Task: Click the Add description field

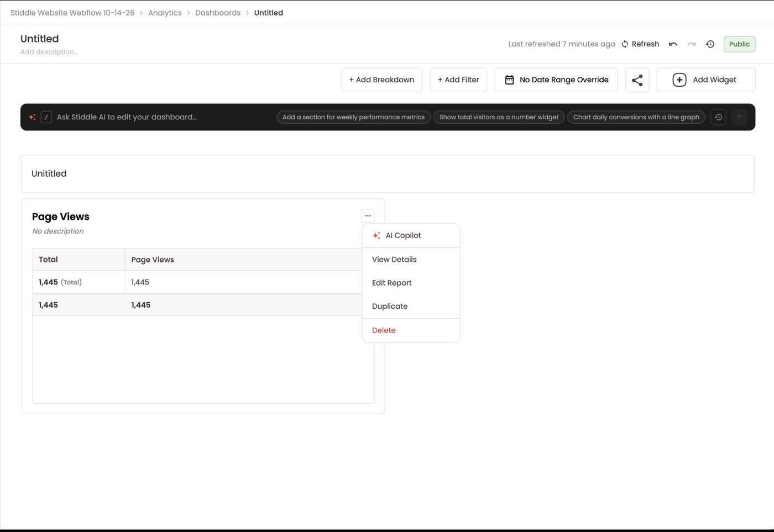Action: (x=49, y=52)
